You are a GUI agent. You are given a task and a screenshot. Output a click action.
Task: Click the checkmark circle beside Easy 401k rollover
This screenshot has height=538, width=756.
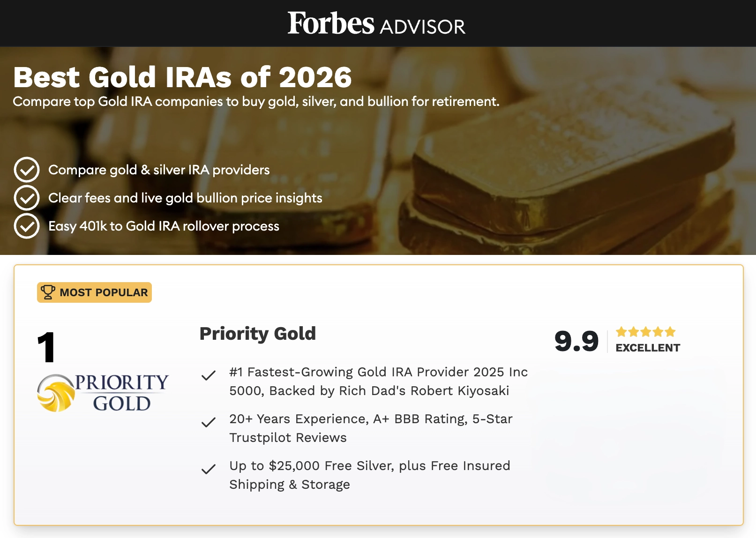pos(27,226)
